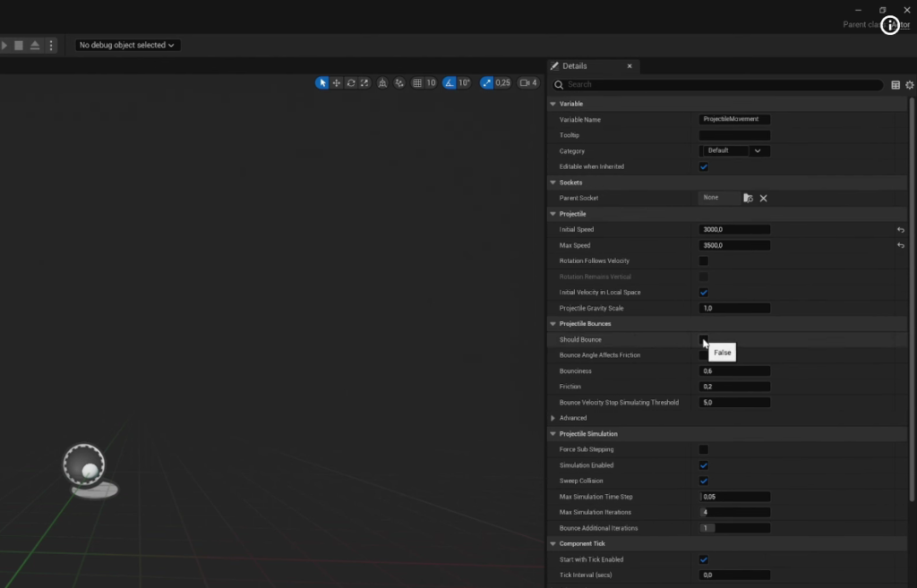Enable Force Sub Stepping checkbox
The image size is (917, 588).
(x=704, y=449)
